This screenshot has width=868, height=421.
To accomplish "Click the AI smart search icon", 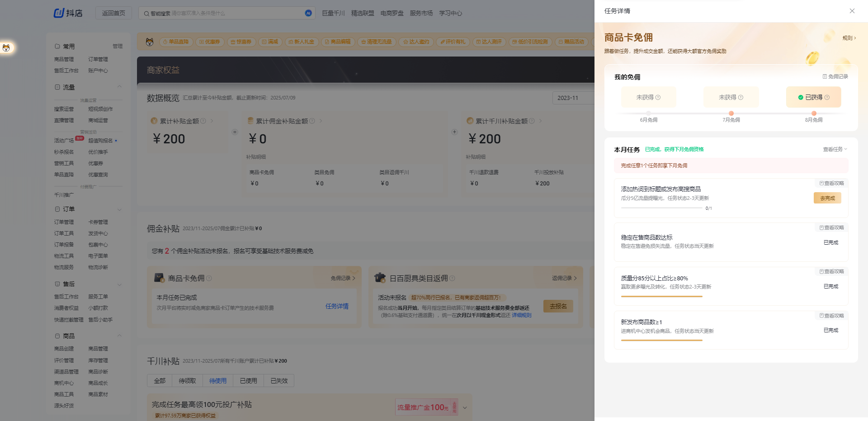I will (308, 13).
